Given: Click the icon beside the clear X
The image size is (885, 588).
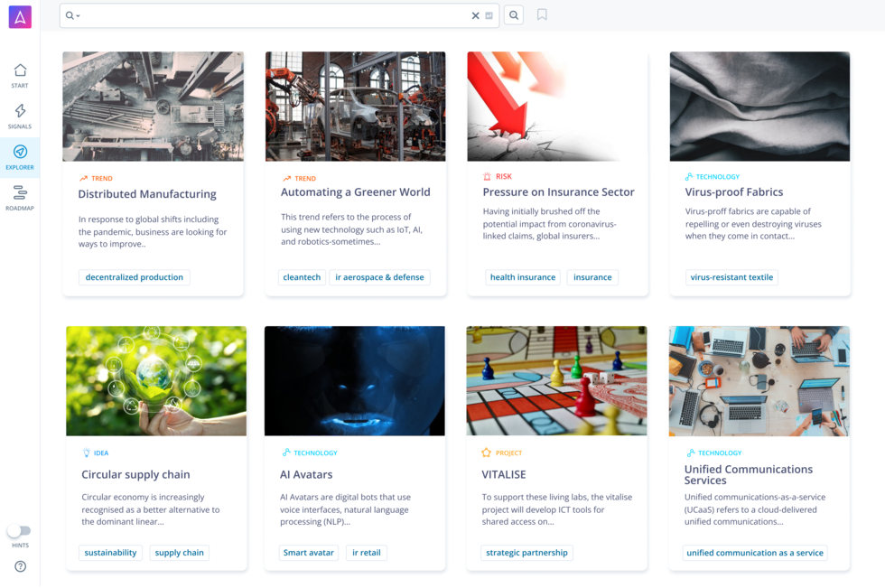Looking at the screenshot, I should (489, 15).
